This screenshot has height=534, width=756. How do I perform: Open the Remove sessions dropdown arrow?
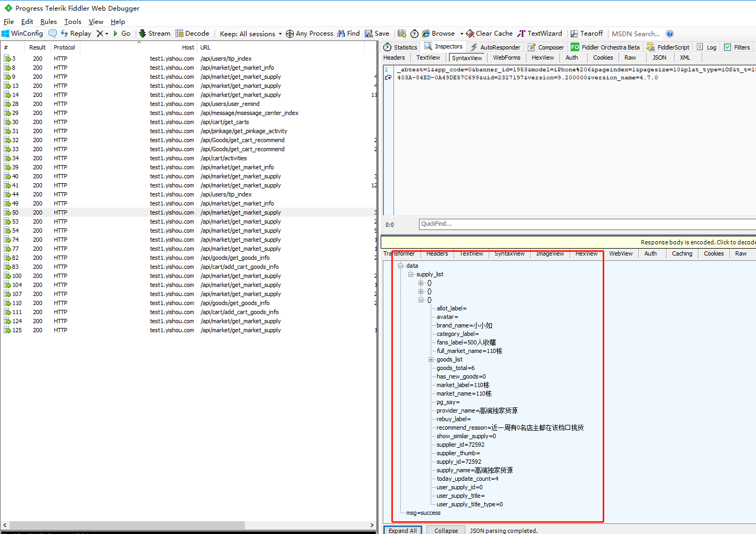pos(107,34)
